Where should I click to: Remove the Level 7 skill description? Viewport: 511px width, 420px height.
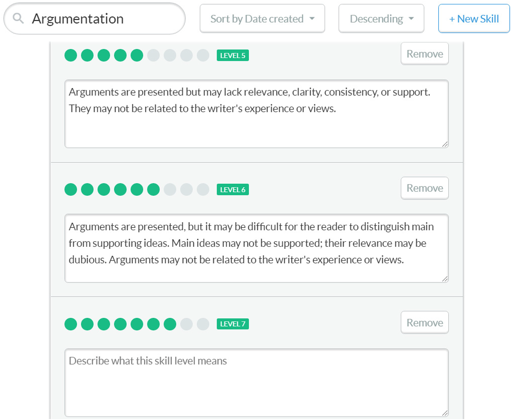[x=424, y=323]
